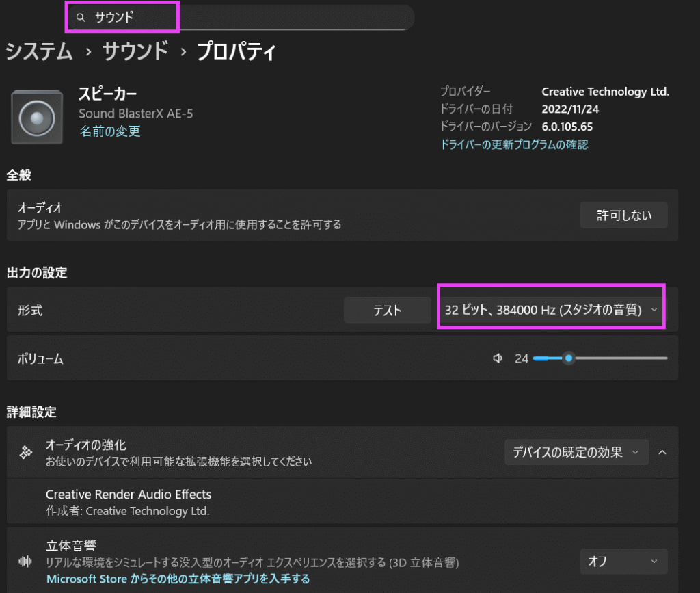Screen dimensions: 700x593
Task: Click the Sound BlasterX AE-5 device name
Action: pyautogui.click(x=136, y=114)
